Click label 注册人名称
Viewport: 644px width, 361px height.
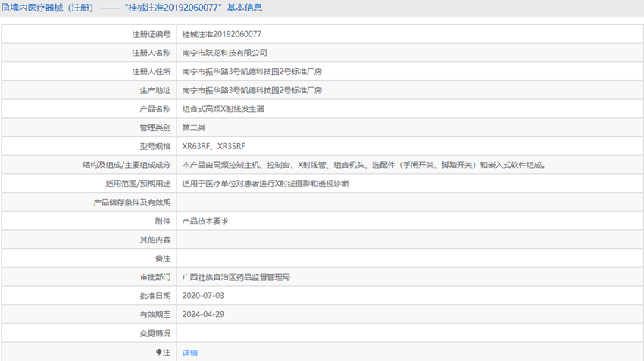(151, 53)
